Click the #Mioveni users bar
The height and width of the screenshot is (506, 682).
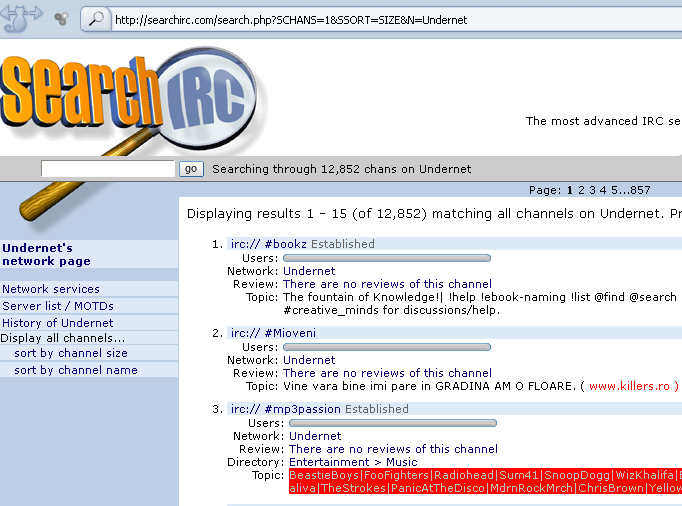(387, 347)
